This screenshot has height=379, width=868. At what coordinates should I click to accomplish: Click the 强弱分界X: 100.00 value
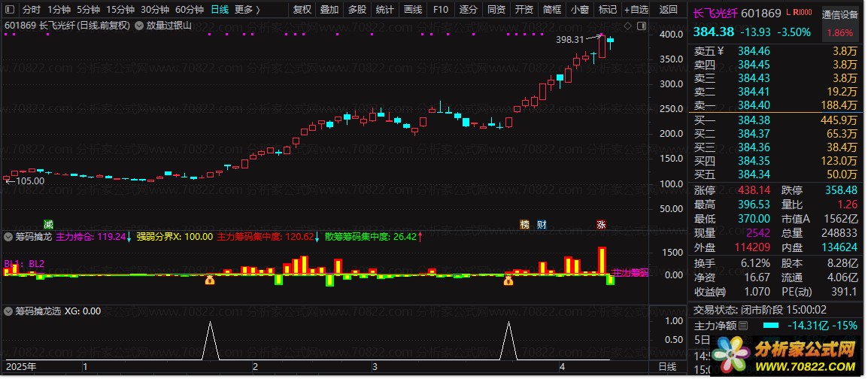(x=175, y=237)
